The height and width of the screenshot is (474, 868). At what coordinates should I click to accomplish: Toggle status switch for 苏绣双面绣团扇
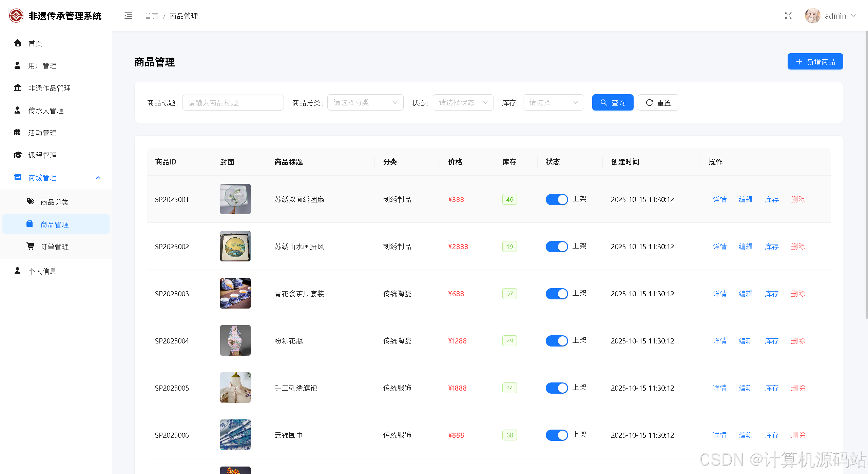click(x=556, y=199)
